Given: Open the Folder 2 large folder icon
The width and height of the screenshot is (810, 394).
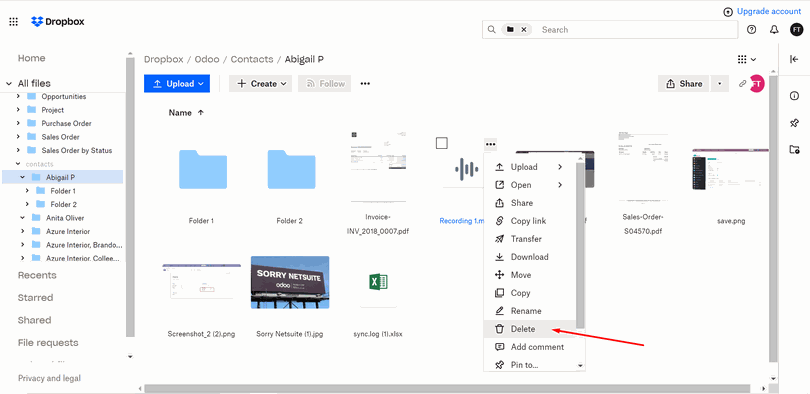Looking at the screenshot, I should click(291, 169).
